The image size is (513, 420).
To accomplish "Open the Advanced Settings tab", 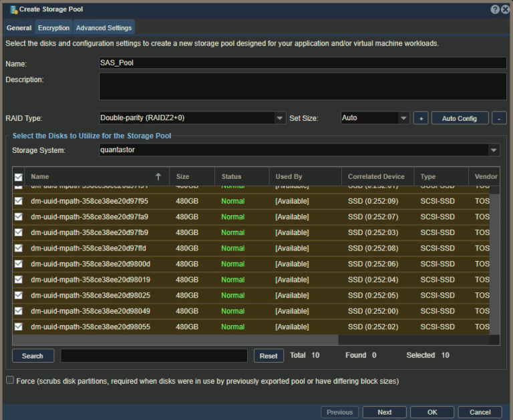I will pos(104,28).
